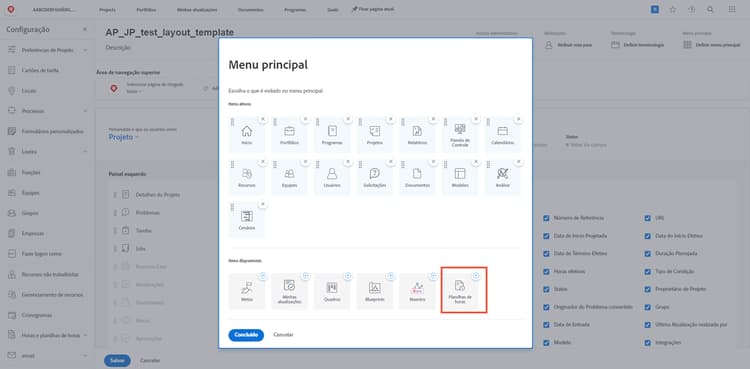Click the Blueprints available tile
The height and width of the screenshot is (369, 750).
(375, 291)
